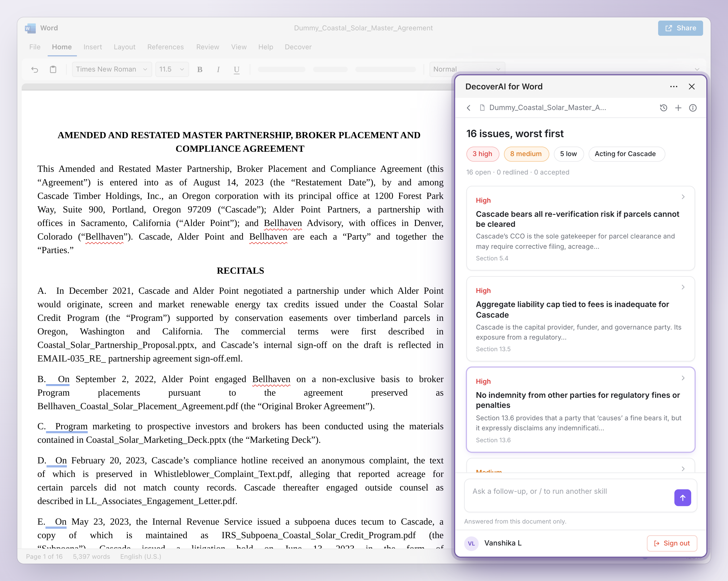Open the File menu
728x581 pixels.
coord(35,47)
